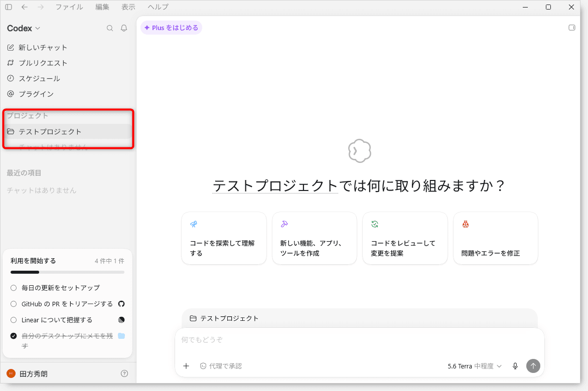Click the folder icon beside テストプロジェクト in sidebar
Screen dimensions: 588x391
[x=11, y=131]
